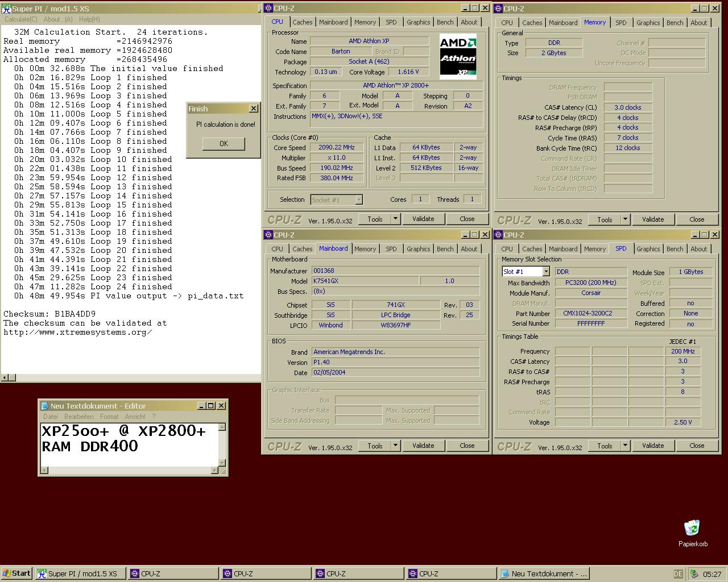Screen dimensions: 728x582
Task: Click Close button in the Mainboard window
Action: pyautogui.click(x=467, y=446)
